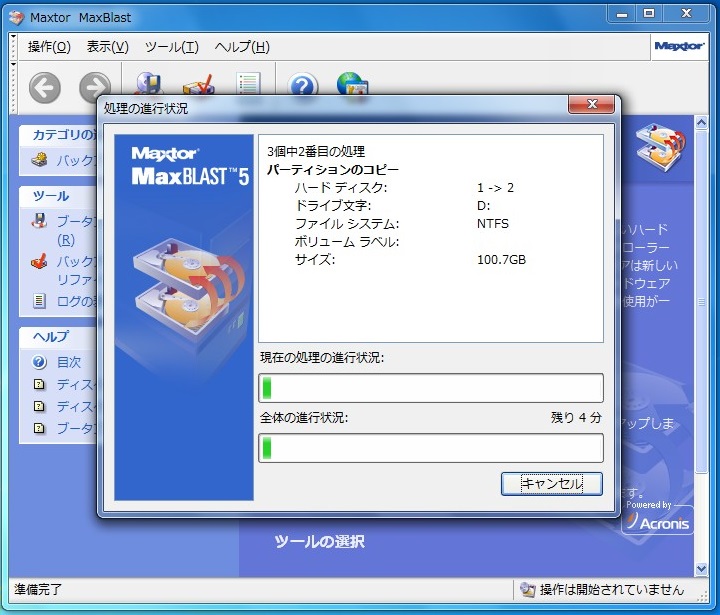This screenshot has height=615, width=720.
Task: Click the MaxBlast app icon in title bar
Action: [x=17, y=17]
